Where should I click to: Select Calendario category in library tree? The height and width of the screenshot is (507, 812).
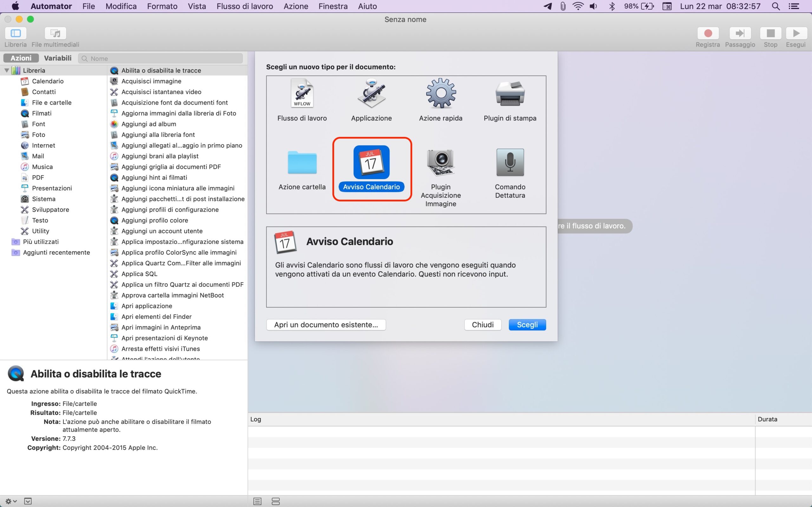[48, 81]
